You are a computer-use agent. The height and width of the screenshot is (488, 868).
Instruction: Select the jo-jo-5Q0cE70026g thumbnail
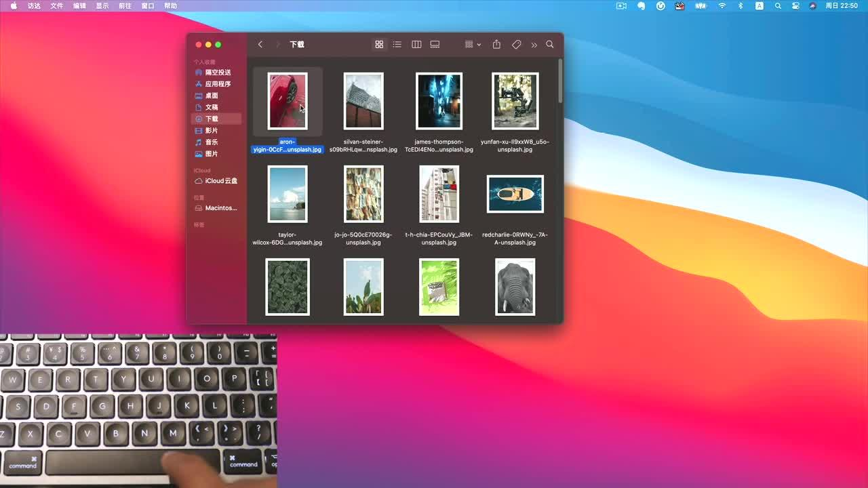(363, 194)
